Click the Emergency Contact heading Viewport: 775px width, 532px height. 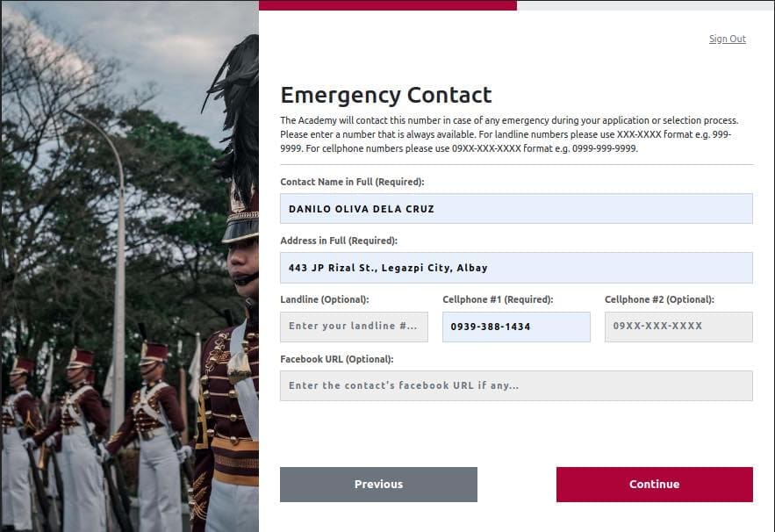pos(386,95)
